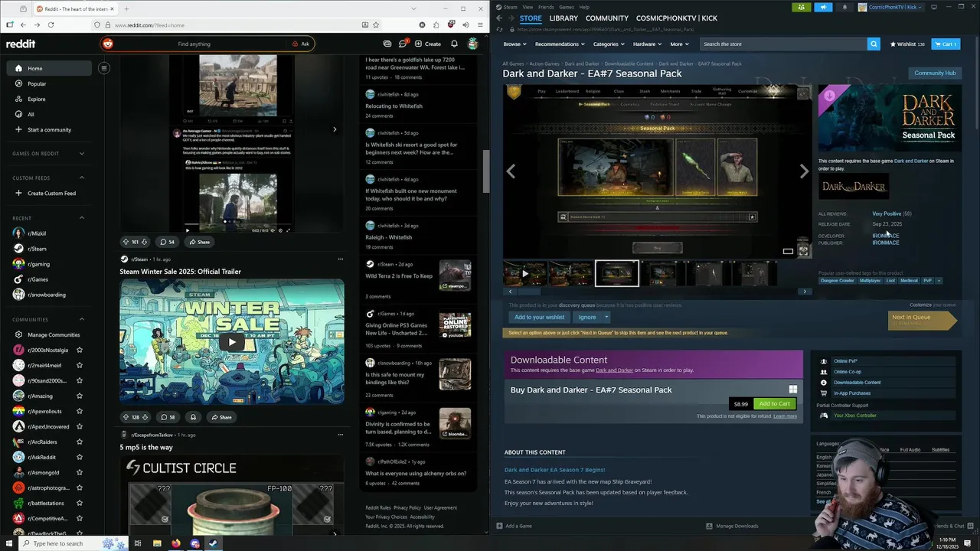This screenshot has width=980, height=551.
Task: Share the Steam Winter Sale post
Action: click(221, 417)
